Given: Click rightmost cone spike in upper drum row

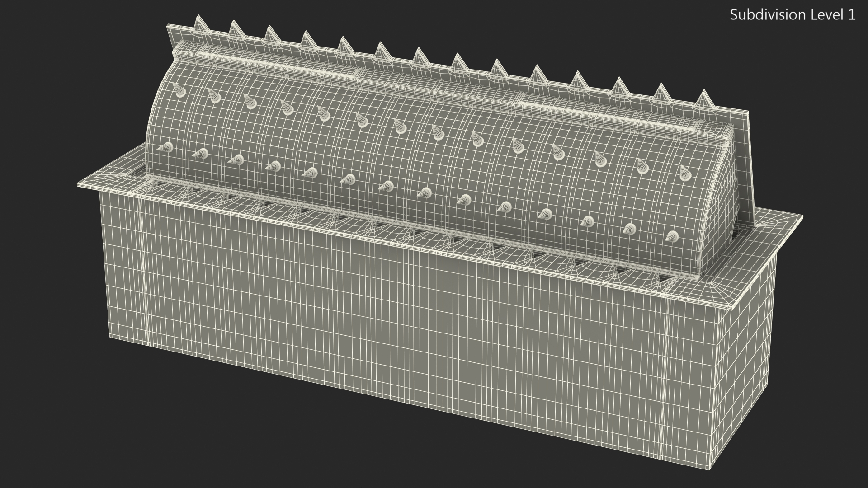Looking at the screenshot, I should coord(684,173).
